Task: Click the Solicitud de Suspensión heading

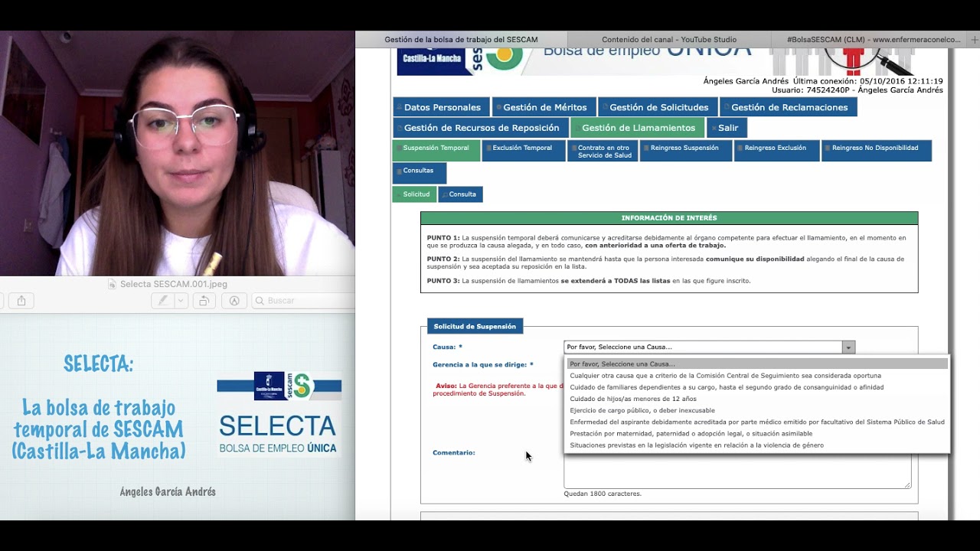Action: click(x=475, y=327)
